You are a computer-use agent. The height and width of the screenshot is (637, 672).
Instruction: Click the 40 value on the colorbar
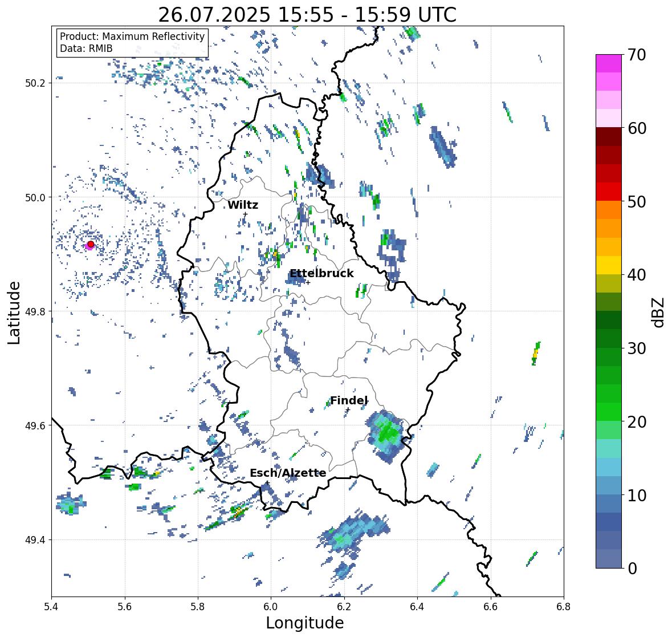[x=636, y=275]
